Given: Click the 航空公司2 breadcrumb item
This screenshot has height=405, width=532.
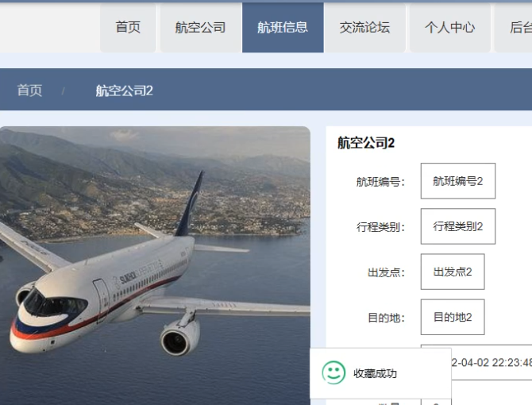Looking at the screenshot, I should (124, 91).
